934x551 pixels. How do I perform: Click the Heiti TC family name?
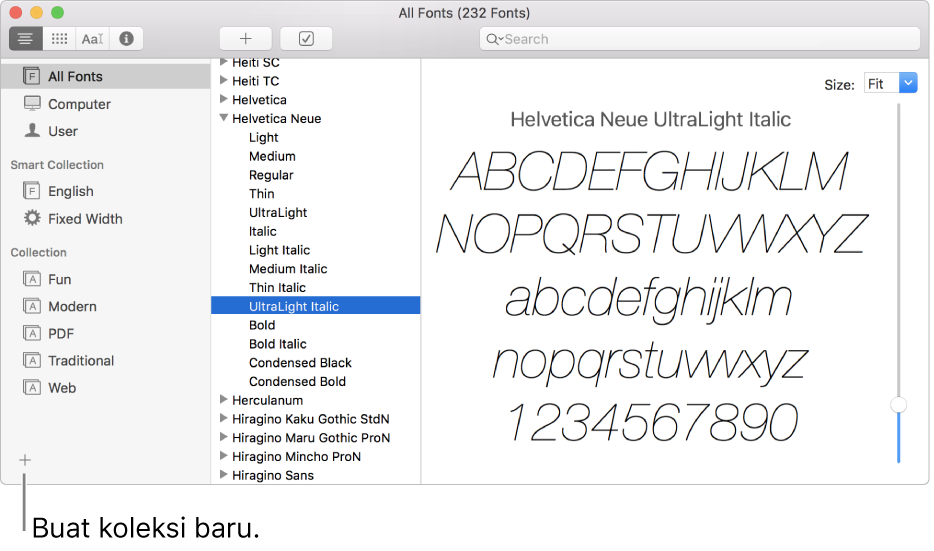256,81
